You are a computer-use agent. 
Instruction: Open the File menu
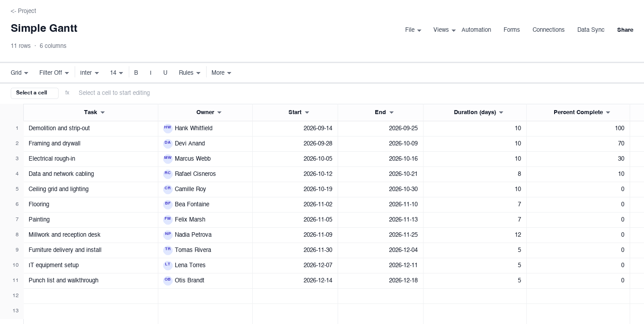tap(413, 30)
